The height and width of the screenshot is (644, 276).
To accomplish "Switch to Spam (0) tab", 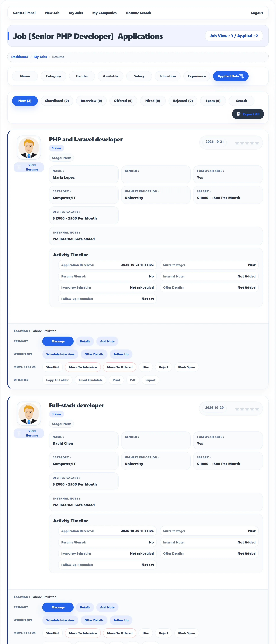I will [x=213, y=101].
